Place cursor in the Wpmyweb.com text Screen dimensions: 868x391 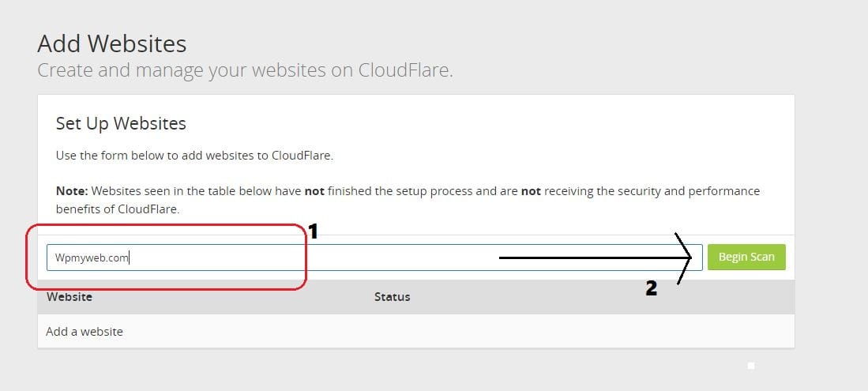(92, 258)
